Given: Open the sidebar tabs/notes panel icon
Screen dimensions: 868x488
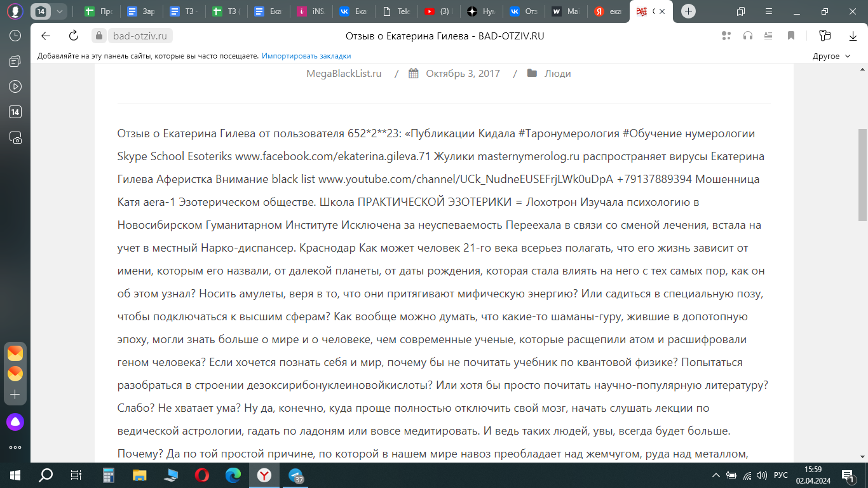Looking at the screenshot, I should 15,62.
